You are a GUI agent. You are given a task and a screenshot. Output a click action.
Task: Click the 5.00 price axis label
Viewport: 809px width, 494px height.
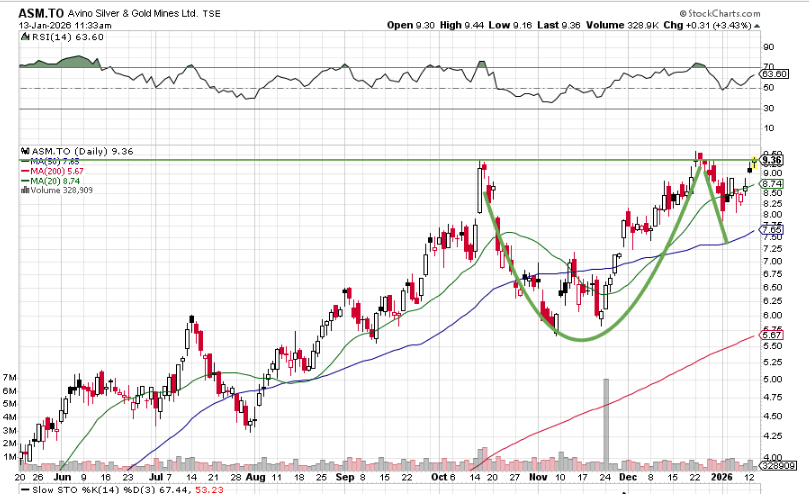pyautogui.click(x=773, y=379)
